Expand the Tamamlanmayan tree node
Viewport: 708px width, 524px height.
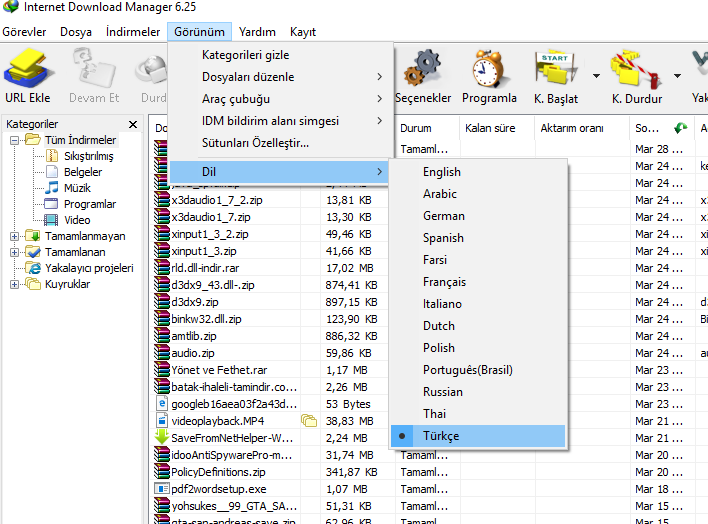coord(14,236)
